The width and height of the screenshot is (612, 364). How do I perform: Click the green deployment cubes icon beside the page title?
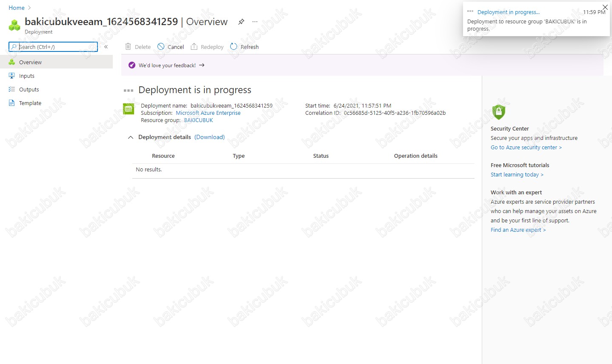click(14, 25)
